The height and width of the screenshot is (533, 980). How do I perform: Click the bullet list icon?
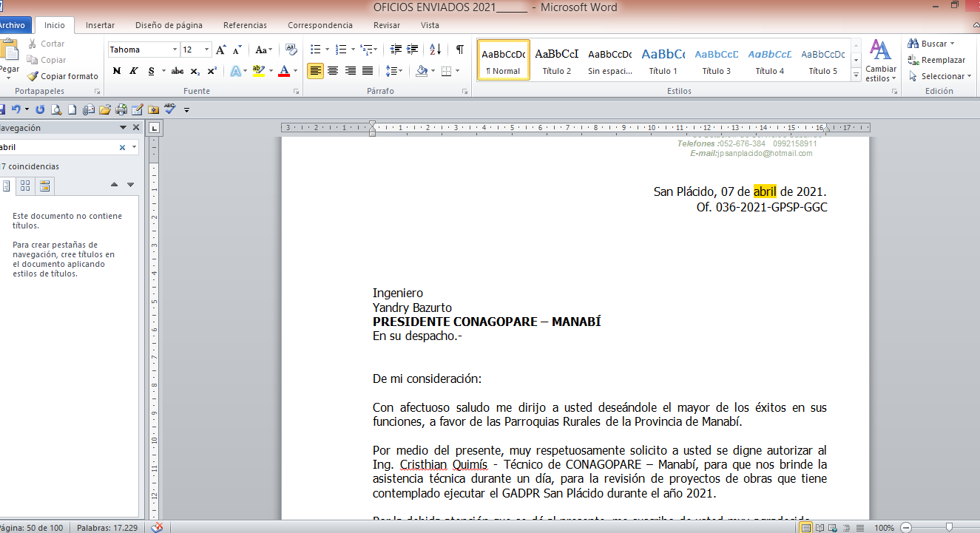[316, 50]
